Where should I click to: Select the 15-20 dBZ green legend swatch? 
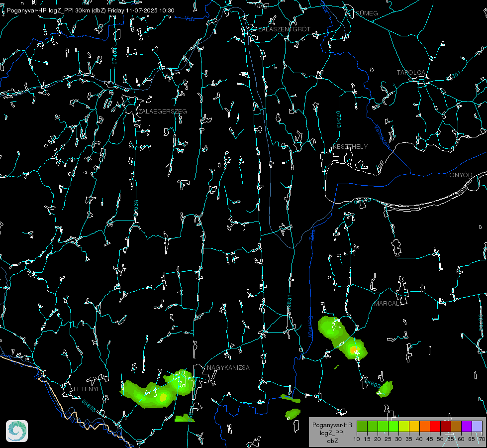tap(373, 426)
